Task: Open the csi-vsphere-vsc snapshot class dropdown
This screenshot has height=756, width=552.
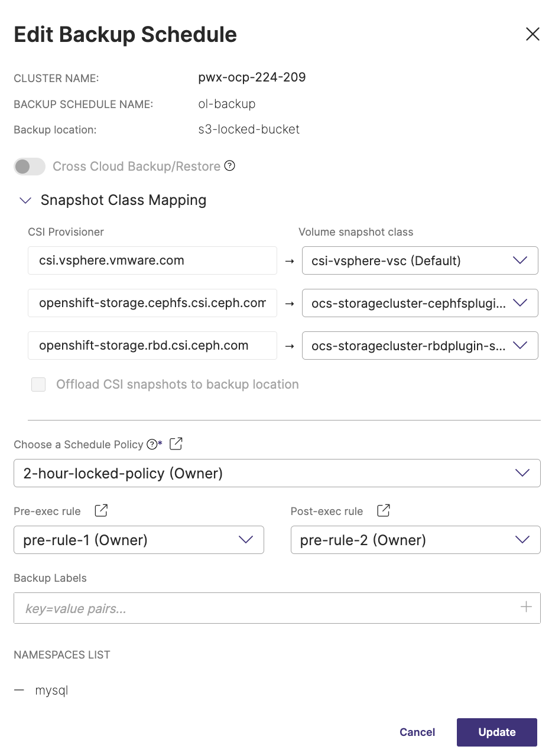Action: point(420,260)
